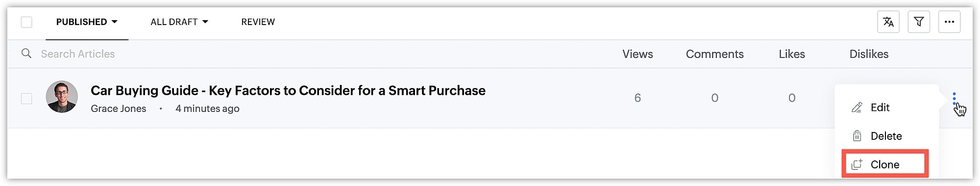Open the translation language icon

click(888, 22)
